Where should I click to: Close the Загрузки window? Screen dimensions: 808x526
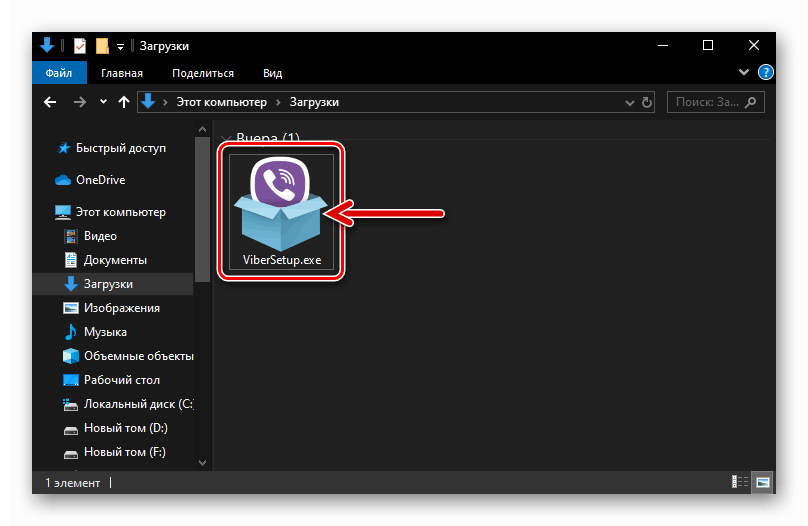pyautogui.click(x=754, y=45)
